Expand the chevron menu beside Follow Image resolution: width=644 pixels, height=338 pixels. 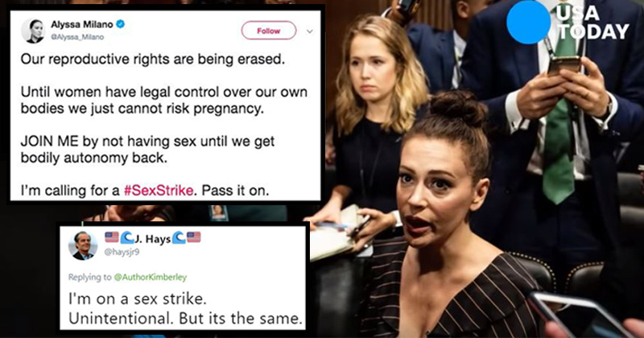tap(310, 31)
